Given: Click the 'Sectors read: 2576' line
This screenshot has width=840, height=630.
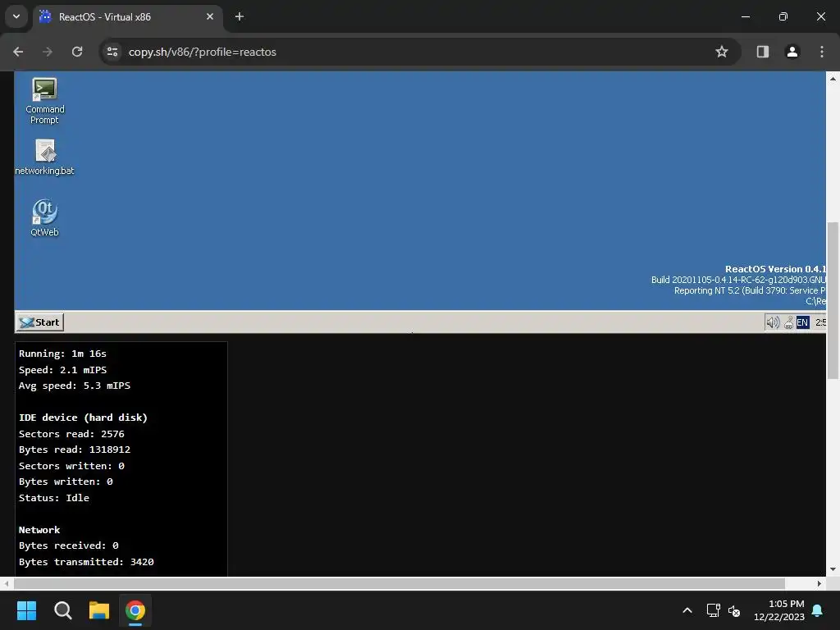Looking at the screenshot, I should coord(71,434).
